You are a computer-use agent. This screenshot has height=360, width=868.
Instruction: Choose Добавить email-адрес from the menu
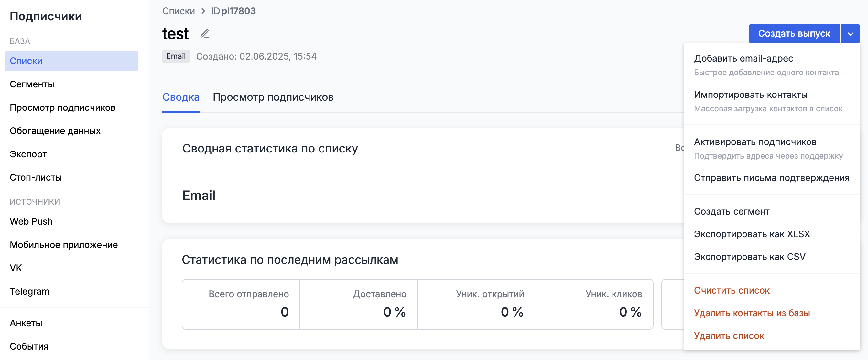pos(743,58)
